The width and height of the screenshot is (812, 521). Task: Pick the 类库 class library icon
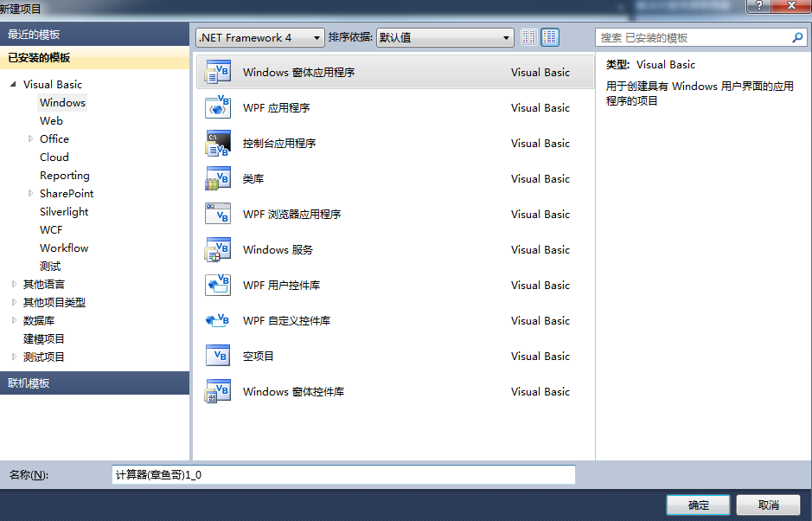pyautogui.click(x=218, y=178)
